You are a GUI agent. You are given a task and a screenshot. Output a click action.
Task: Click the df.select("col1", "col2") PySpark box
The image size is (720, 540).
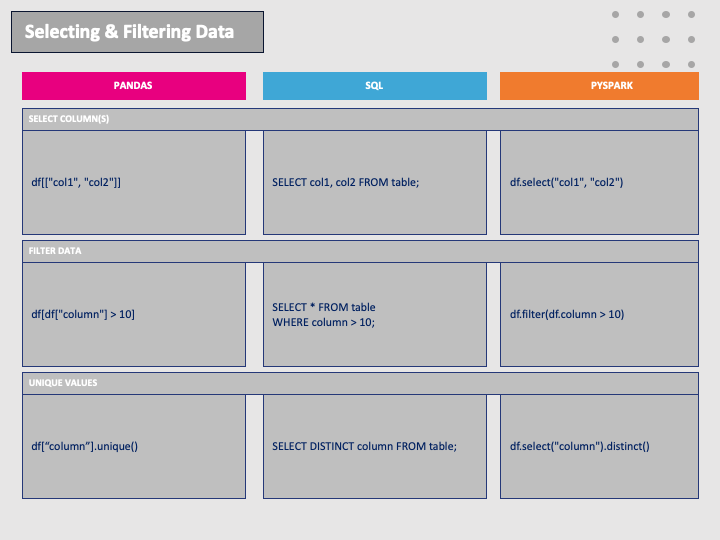point(599,183)
